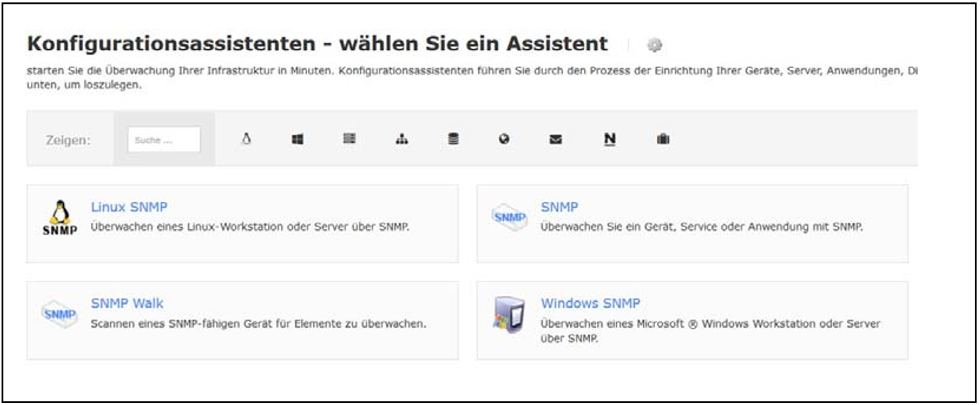Filter wizards by the Linux penguin icon

click(246, 139)
